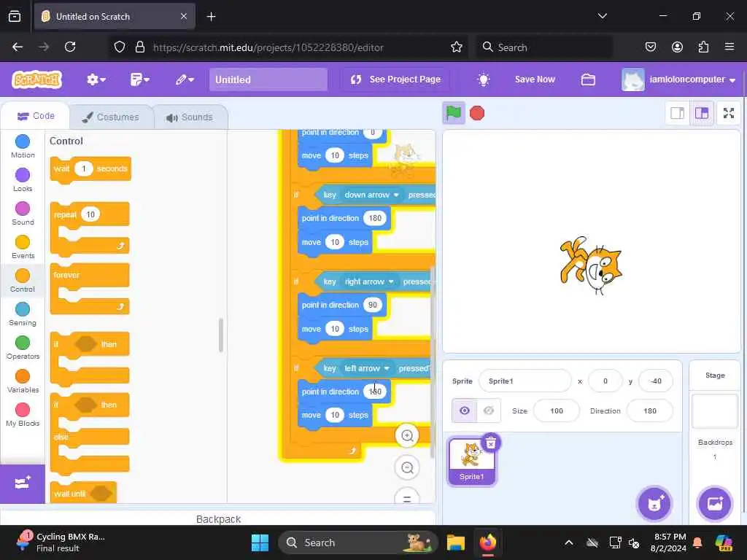The image size is (747, 560).
Task: Expand the Backpack panel
Action: point(218,518)
